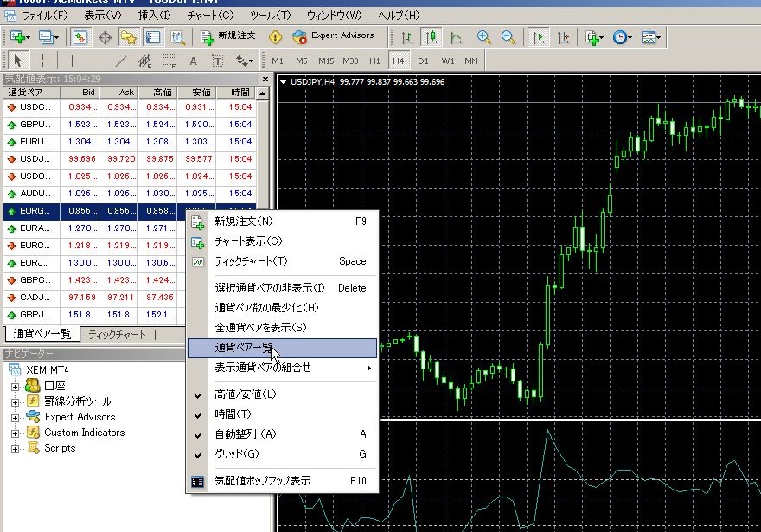This screenshot has height=532, width=761.
Task: Select the horizontal line drawing tool
Action: (x=97, y=61)
